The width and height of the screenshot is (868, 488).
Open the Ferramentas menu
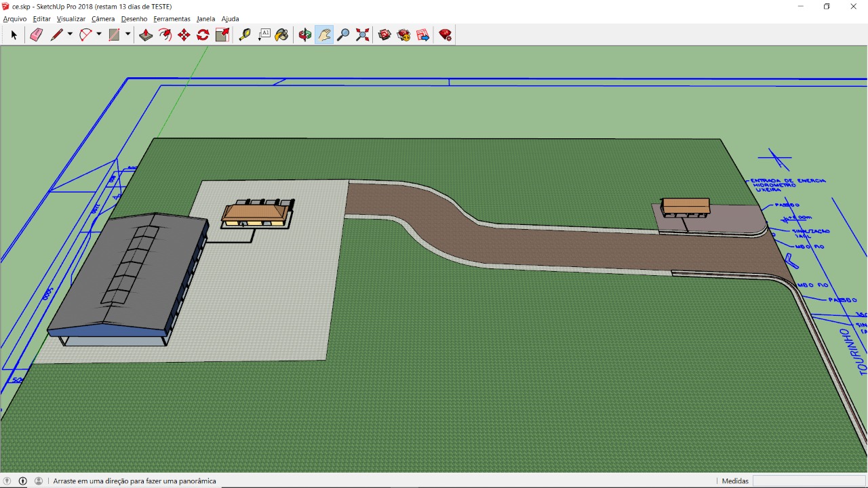[x=172, y=19]
